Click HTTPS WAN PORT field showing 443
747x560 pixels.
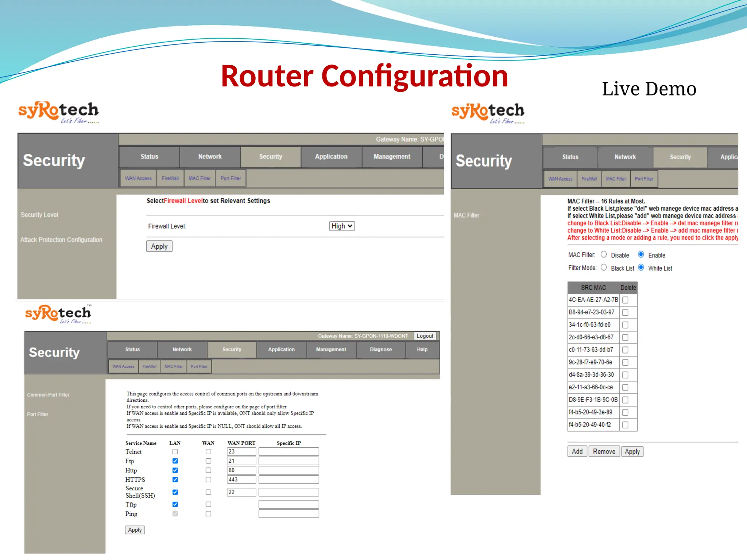(x=241, y=480)
